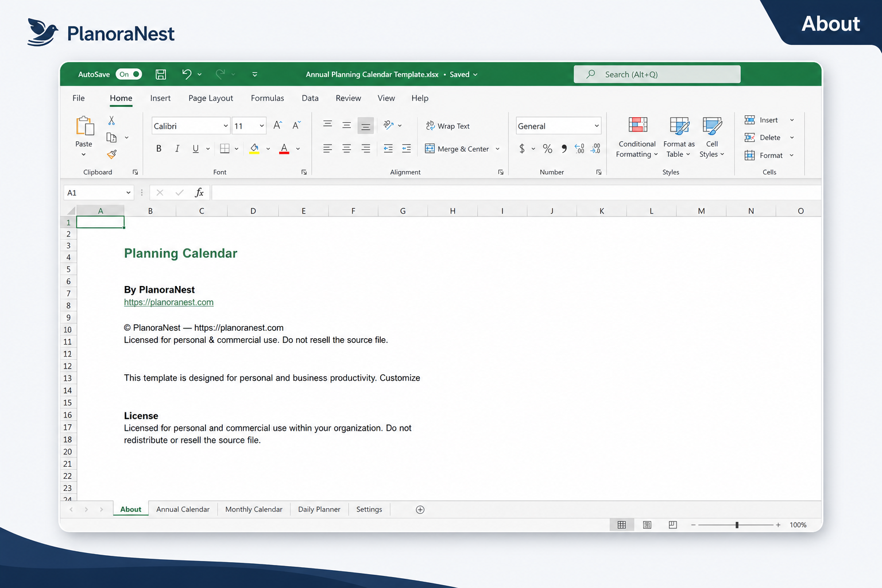
Task: Open the File menu
Action: point(79,98)
